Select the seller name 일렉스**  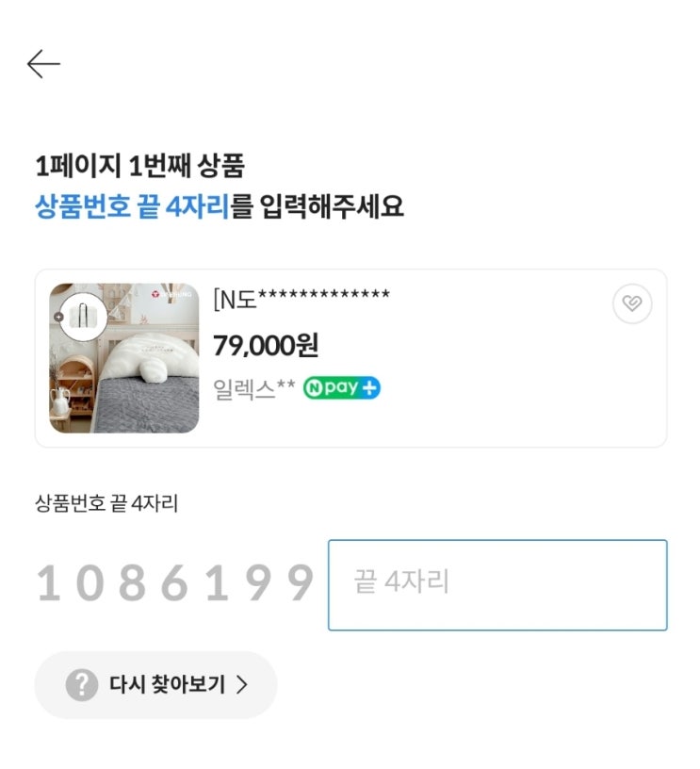coord(254,388)
